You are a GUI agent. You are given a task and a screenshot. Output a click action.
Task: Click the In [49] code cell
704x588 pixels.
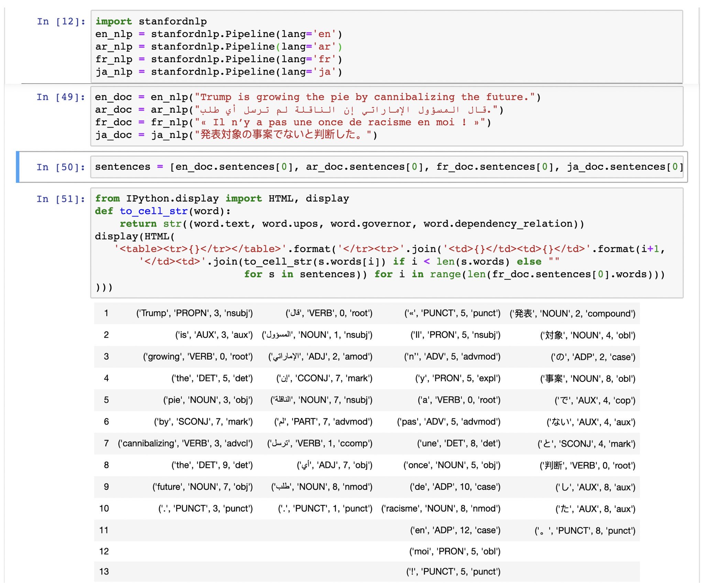[386, 116]
